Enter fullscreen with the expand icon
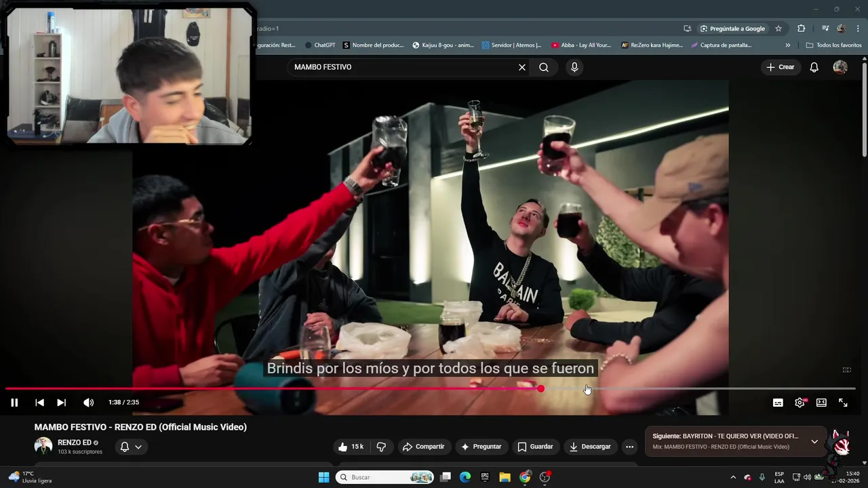Image resolution: width=868 pixels, height=488 pixels. pos(843,403)
